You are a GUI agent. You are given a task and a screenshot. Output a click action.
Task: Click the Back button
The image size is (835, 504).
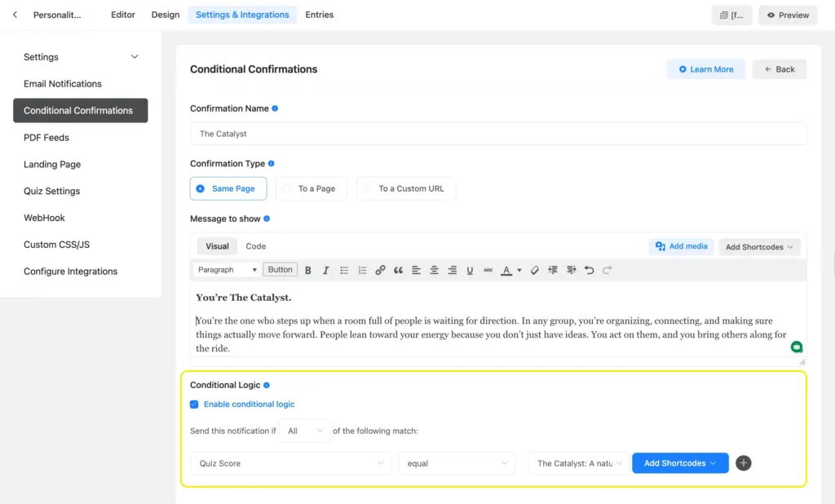click(779, 69)
